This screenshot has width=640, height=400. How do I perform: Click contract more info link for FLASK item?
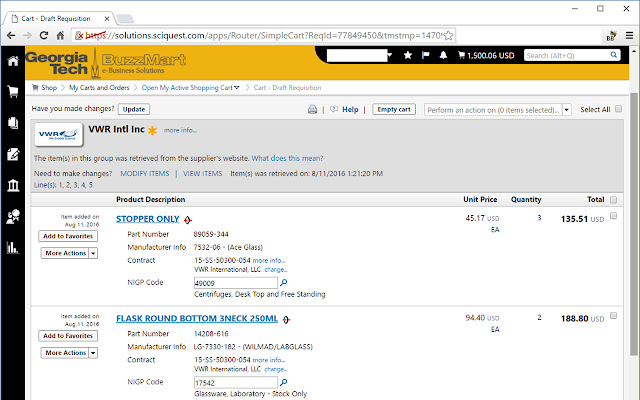click(x=269, y=360)
